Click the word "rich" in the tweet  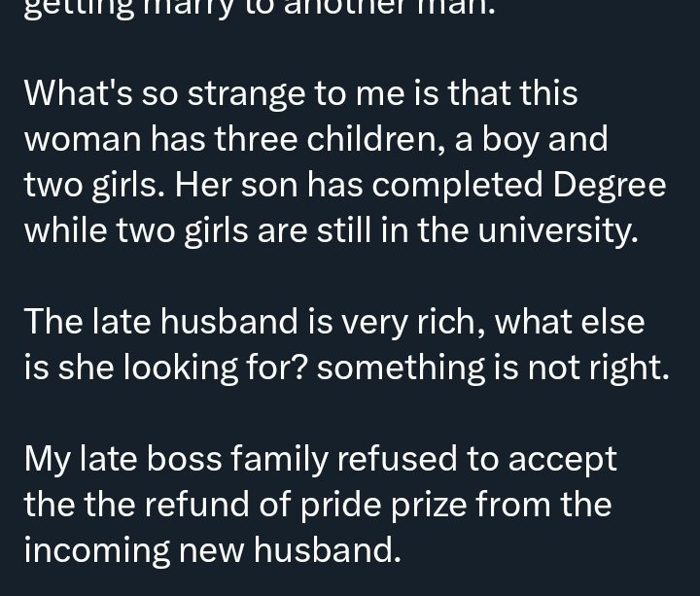click(444, 322)
